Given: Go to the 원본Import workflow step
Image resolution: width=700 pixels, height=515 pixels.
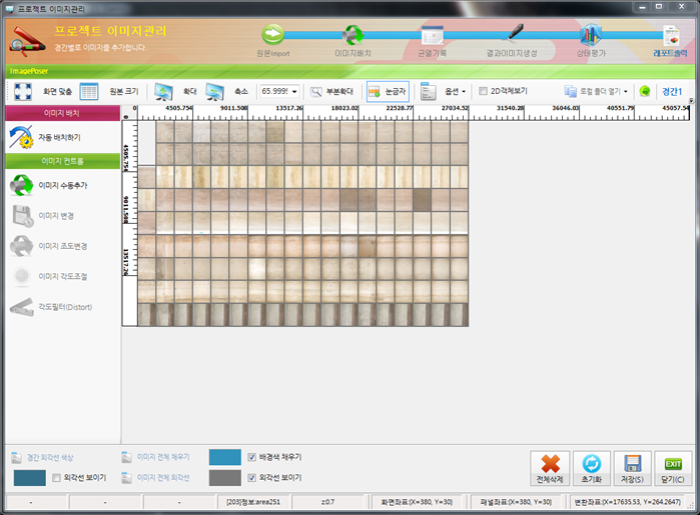Looking at the screenshot, I should click(273, 41).
